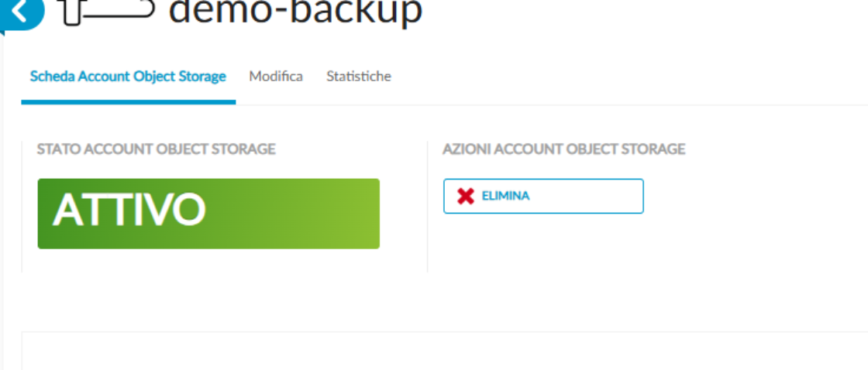Image resolution: width=868 pixels, height=370 pixels.
Task: Click the red X icon on Elimina
Action: (466, 197)
